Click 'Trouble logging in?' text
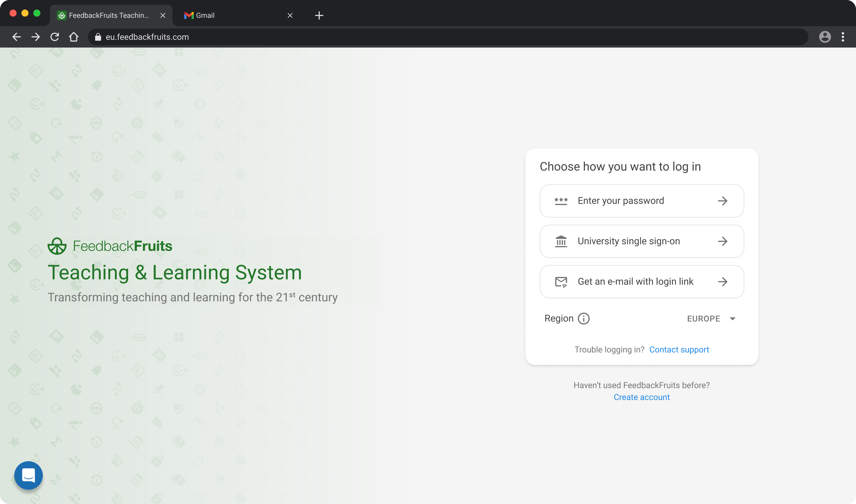This screenshot has width=856, height=504. (x=609, y=349)
